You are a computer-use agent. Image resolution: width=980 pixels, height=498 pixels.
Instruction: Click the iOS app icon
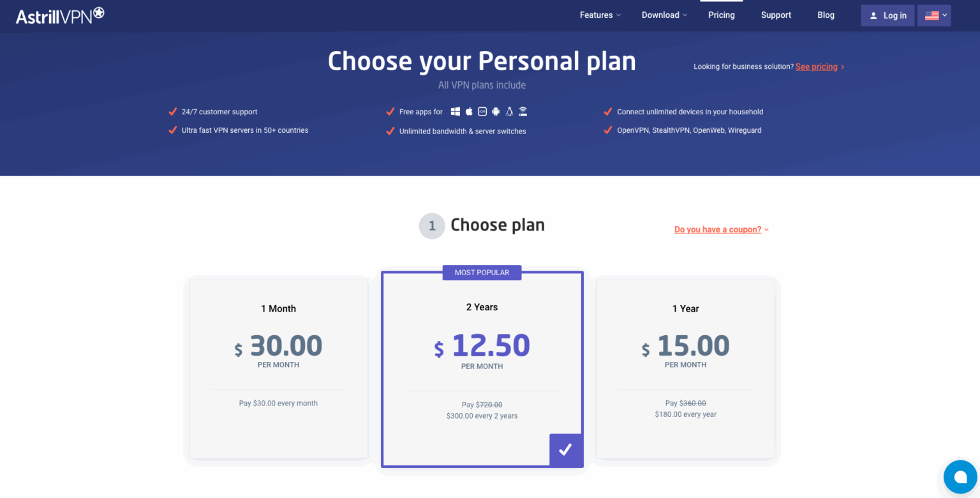pyautogui.click(x=482, y=111)
